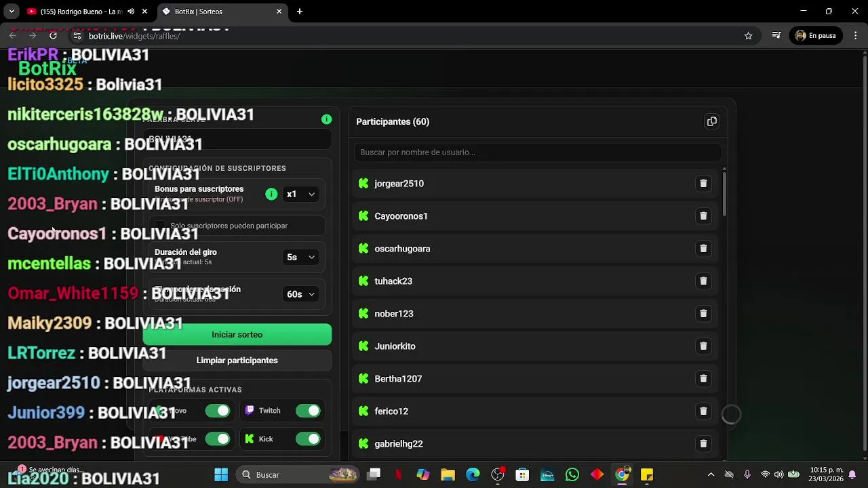Viewport: 868px width, 488px height.
Task: Reload the BotRix page
Action: pyautogui.click(x=53, y=36)
